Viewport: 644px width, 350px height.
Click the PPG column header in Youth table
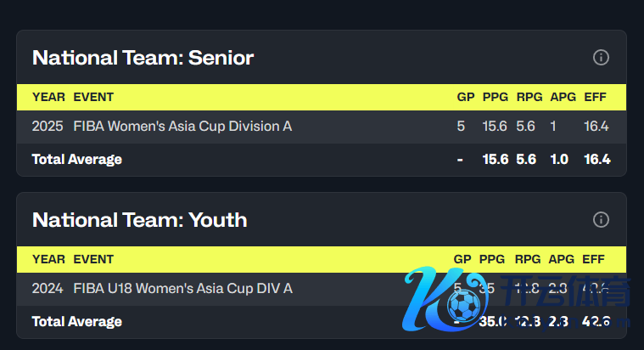click(492, 259)
